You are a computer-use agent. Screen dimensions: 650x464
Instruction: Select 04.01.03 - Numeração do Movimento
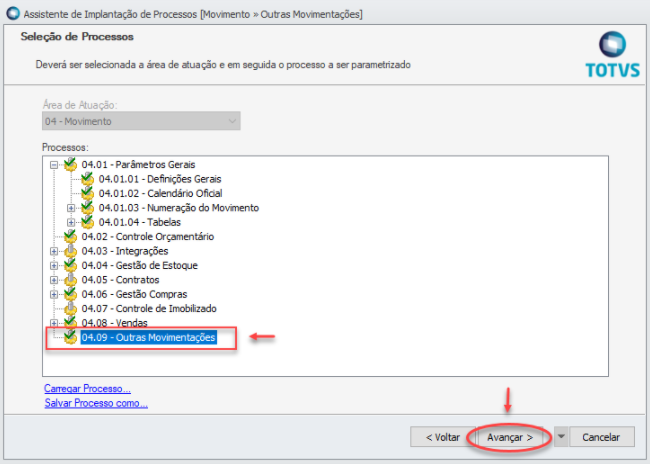pos(179,208)
